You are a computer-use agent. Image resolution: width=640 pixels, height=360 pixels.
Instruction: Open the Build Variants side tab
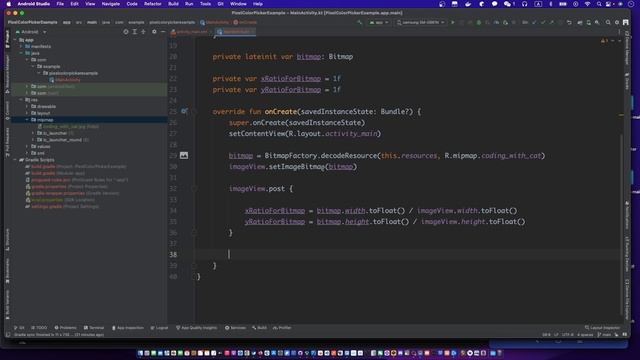point(7,304)
